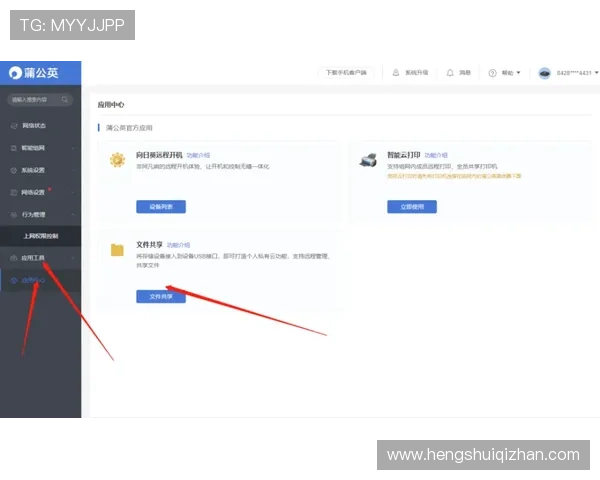Open the 帮助 dropdown arrow

pyautogui.click(x=518, y=72)
